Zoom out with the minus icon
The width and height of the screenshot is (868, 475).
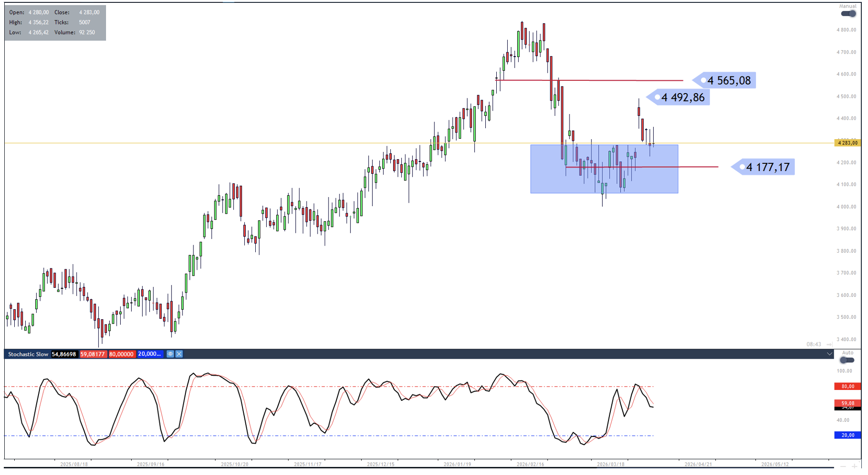click(x=843, y=466)
